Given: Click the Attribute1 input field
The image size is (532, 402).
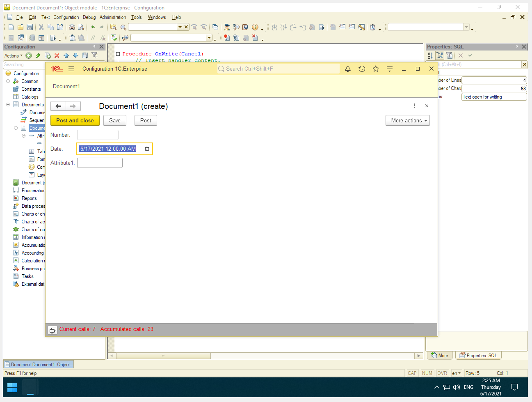Looking at the screenshot, I should click(x=100, y=163).
